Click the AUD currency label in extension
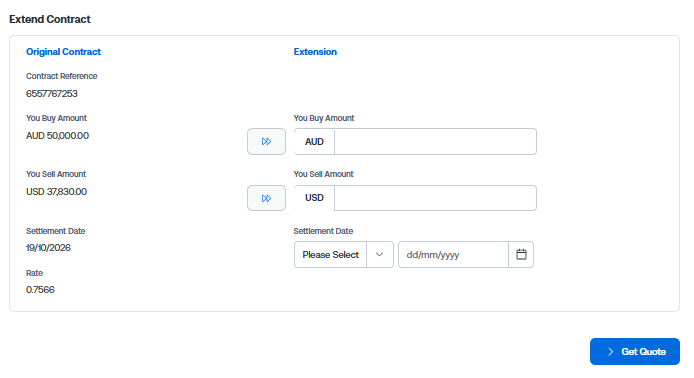Screen dimensions: 694x378 coord(314,142)
